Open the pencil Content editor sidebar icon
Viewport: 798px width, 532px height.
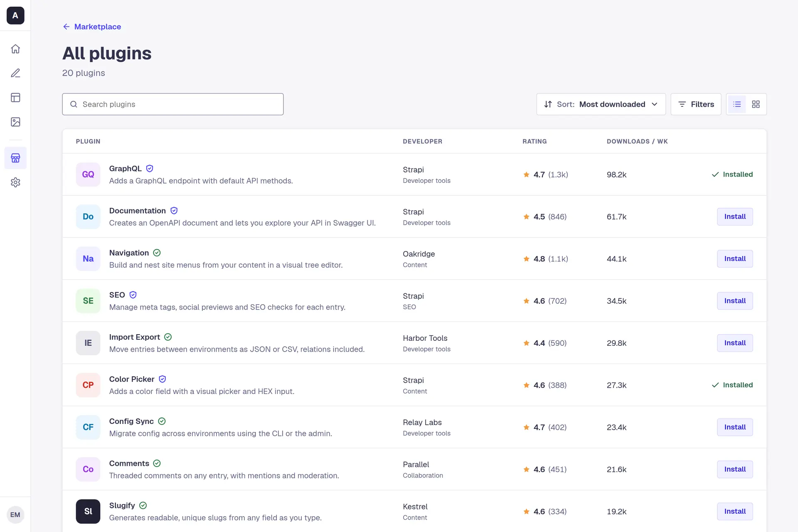(x=15, y=73)
